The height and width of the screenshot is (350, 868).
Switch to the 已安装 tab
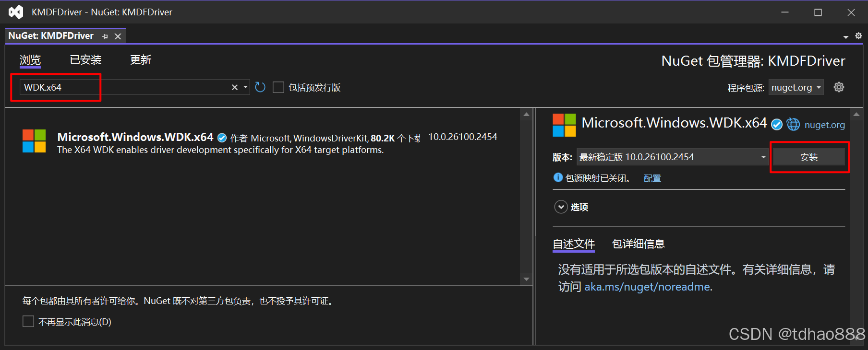point(86,60)
